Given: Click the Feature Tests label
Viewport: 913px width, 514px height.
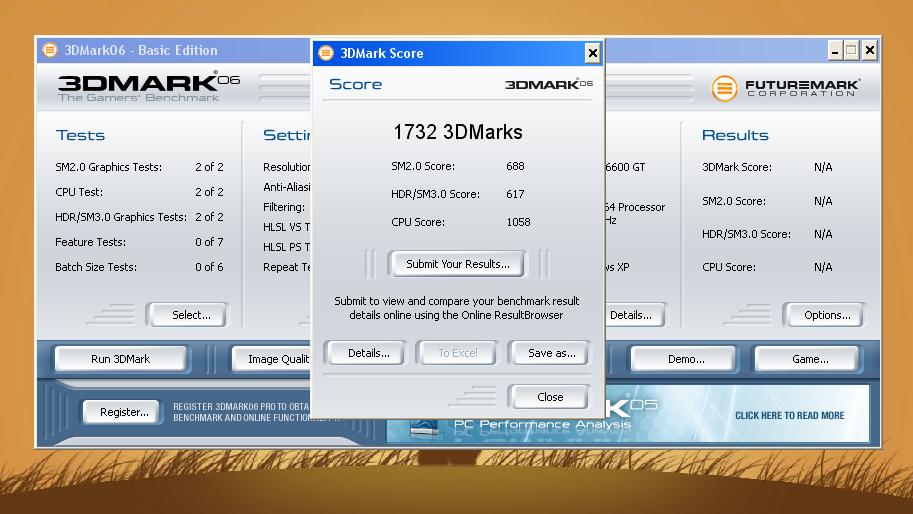Looking at the screenshot, I should 90,242.
